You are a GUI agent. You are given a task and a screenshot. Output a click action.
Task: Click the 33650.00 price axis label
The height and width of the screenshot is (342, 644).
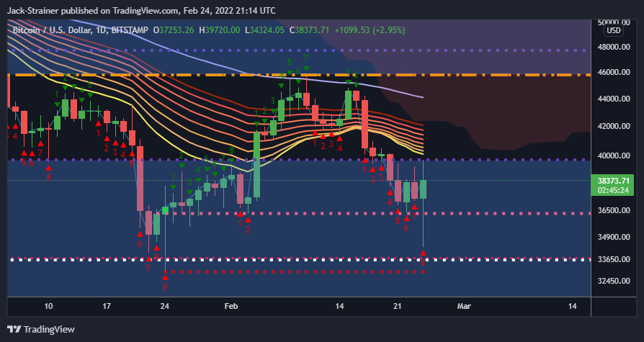point(614,259)
